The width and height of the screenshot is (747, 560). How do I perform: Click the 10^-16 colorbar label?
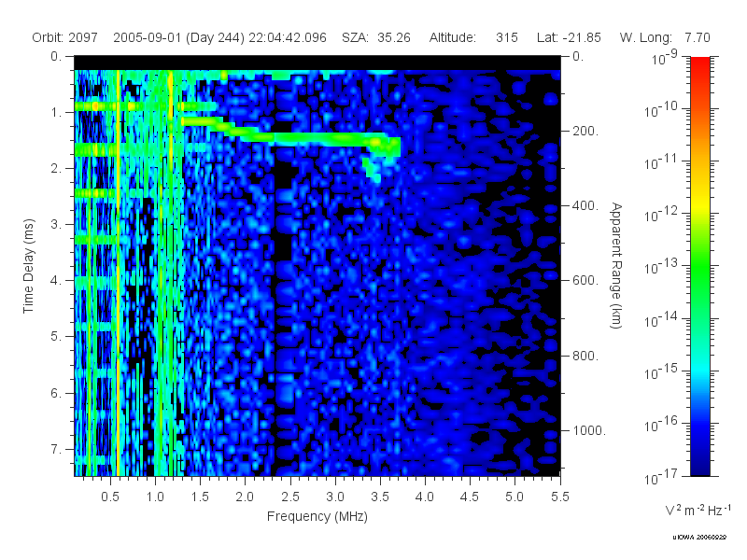click(x=660, y=424)
